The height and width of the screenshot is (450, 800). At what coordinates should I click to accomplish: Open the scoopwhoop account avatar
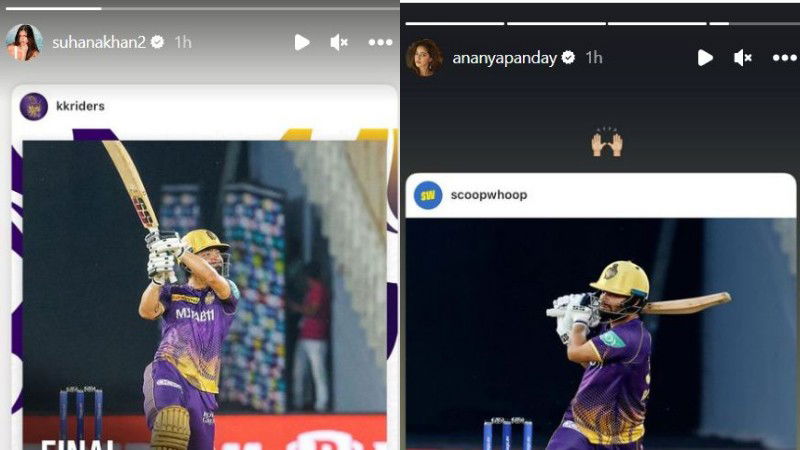click(428, 195)
